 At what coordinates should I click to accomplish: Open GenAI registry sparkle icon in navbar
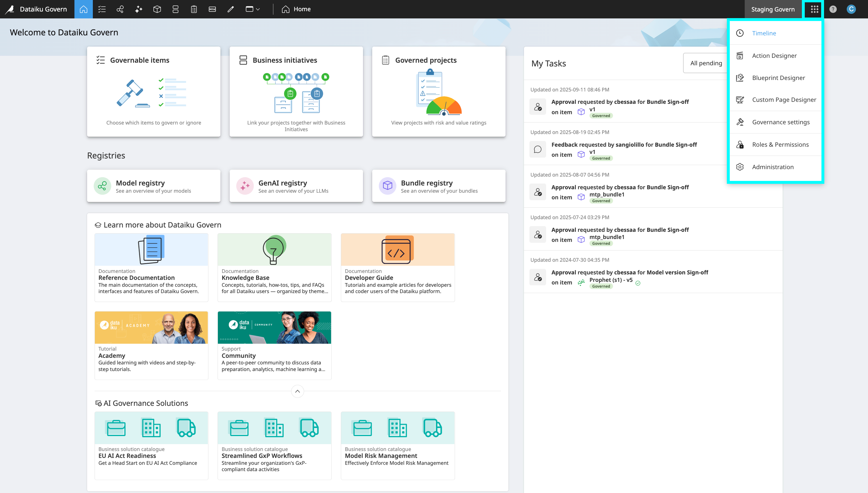pyautogui.click(x=139, y=9)
